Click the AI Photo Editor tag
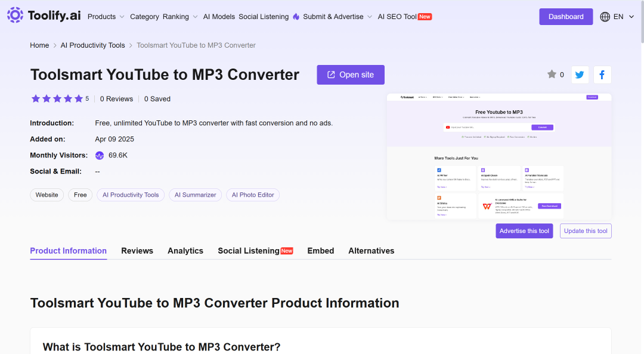 pos(253,195)
